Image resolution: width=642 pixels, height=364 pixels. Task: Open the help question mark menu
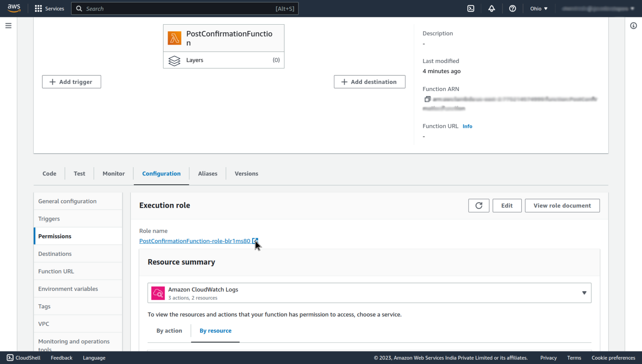(512, 8)
